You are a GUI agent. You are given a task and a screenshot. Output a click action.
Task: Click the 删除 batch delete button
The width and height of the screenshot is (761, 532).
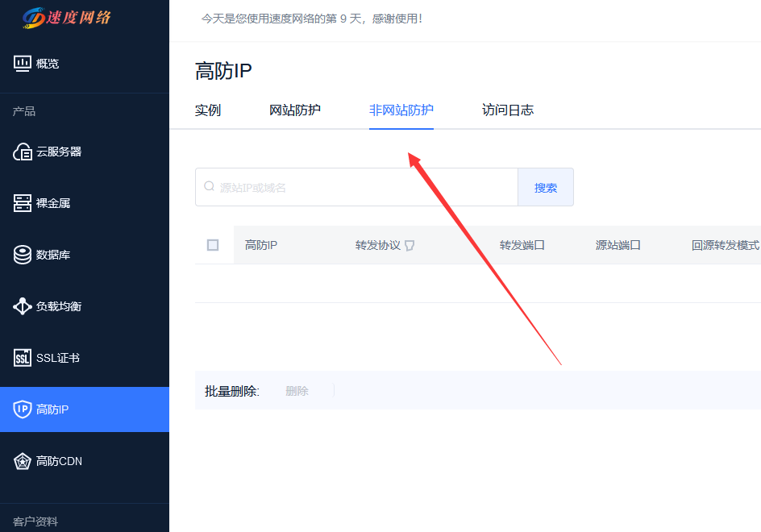click(297, 391)
